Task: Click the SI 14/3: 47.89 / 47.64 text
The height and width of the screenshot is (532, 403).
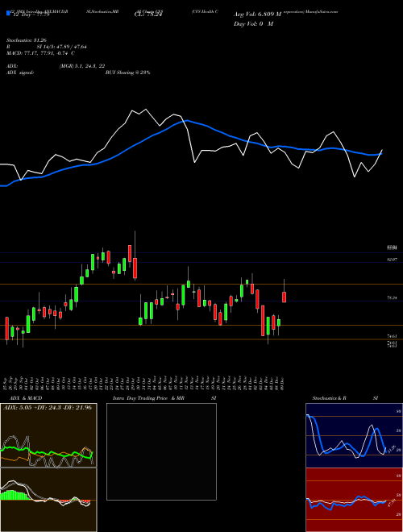Action: [62, 47]
